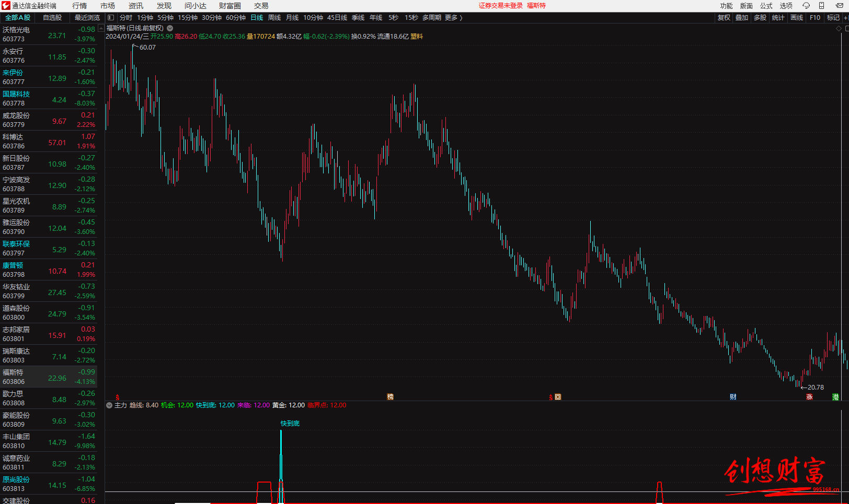Screen dimensions: 849x504
Task: Click the Tongdaxin app logo icon
Action: click(x=6, y=6)
